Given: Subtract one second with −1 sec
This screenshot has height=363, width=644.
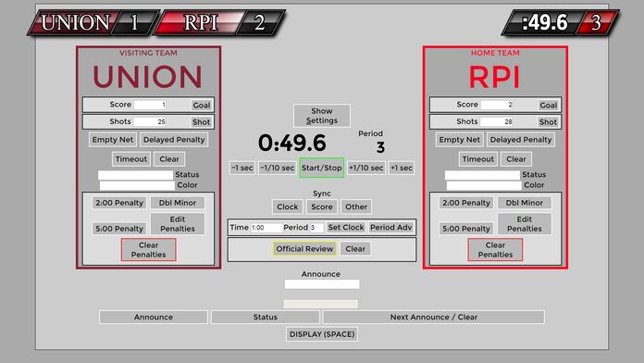Looking at the screenshot, I should tap(242, 169).
